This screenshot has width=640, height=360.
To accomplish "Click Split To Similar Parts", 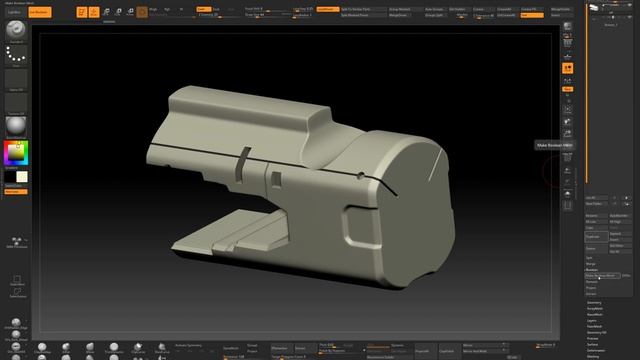I will (363, 9).
